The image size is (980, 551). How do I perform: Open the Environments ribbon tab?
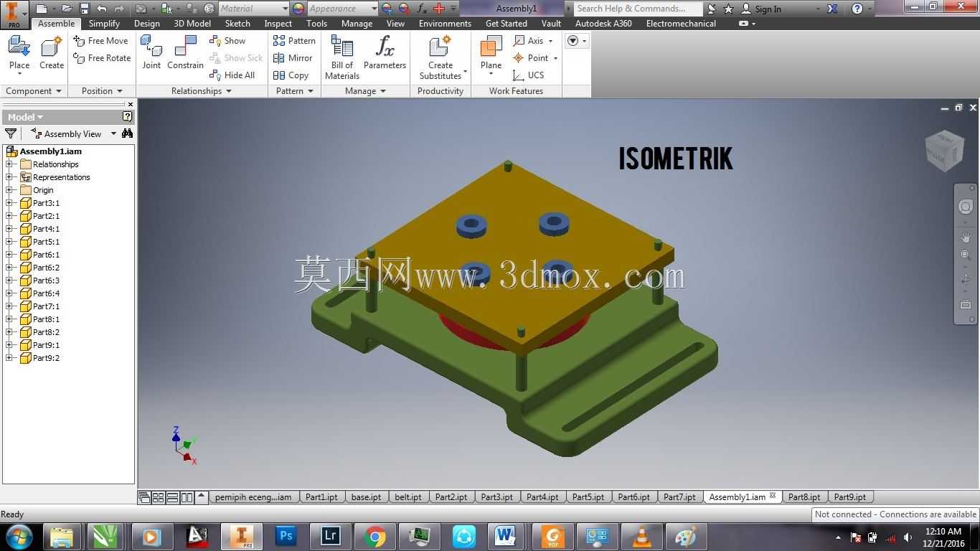[445, 23]
